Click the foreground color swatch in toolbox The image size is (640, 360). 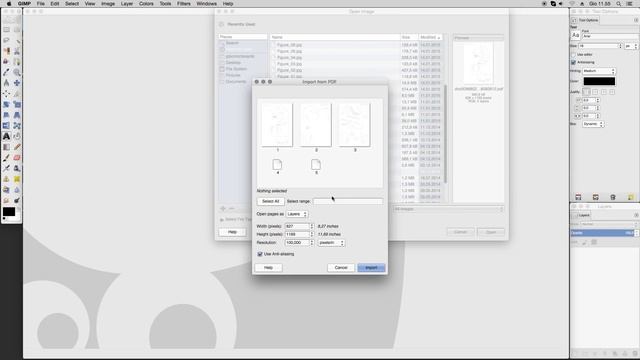[x=9, y=211]
